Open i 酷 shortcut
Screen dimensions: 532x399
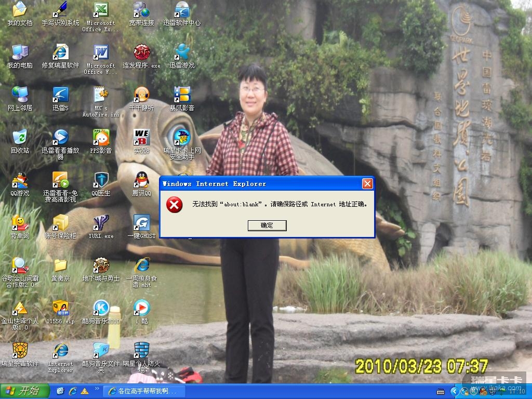(x=141, y=312)
